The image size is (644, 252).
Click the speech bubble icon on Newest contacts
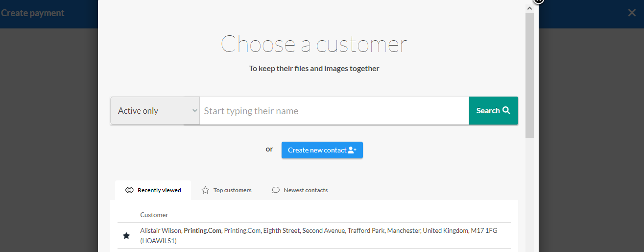pyautogui.click(x=276, y=190)
